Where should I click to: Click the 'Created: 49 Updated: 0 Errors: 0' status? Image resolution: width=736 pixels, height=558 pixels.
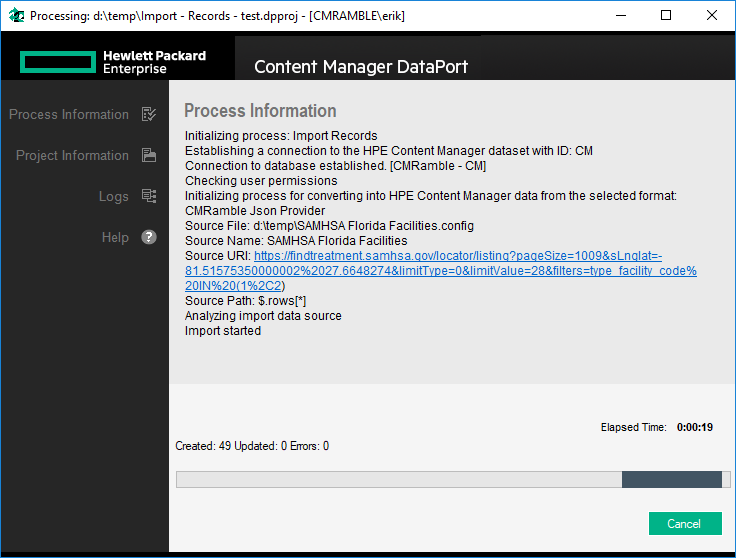tap(252, 446)
